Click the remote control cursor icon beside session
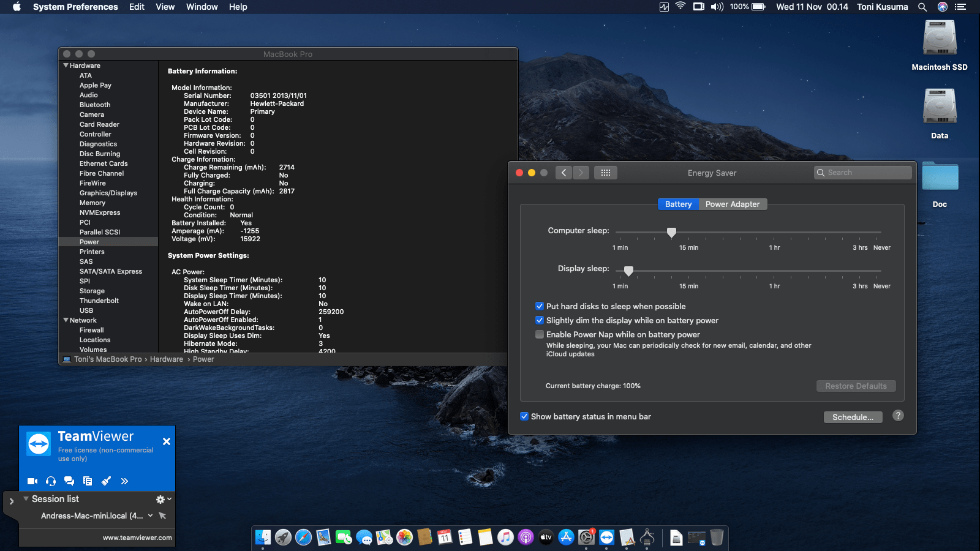The image size is (980, 551). (162, 515)
